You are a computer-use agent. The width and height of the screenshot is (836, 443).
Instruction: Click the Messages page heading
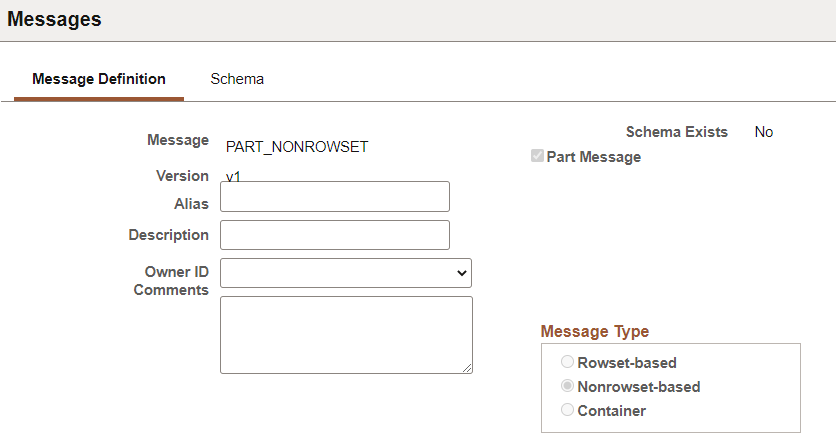click(54, 20)
